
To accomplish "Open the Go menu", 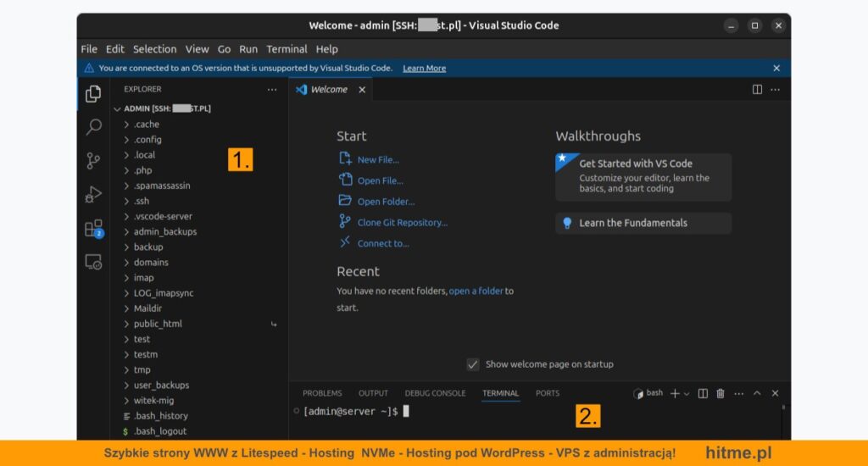I will tap(224, 49).
